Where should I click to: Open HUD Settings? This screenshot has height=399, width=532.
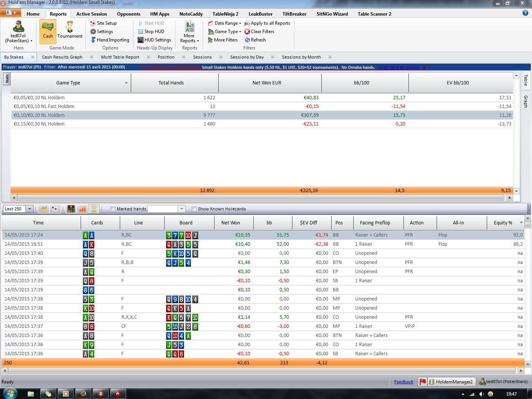point(154,40)
